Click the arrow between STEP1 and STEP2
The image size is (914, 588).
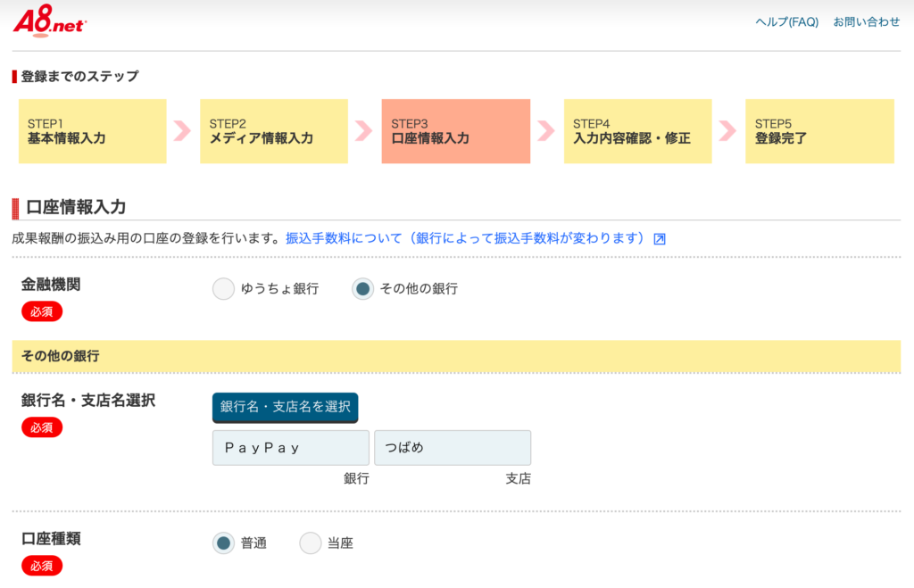pyautogui.click(x=182, y=131)
